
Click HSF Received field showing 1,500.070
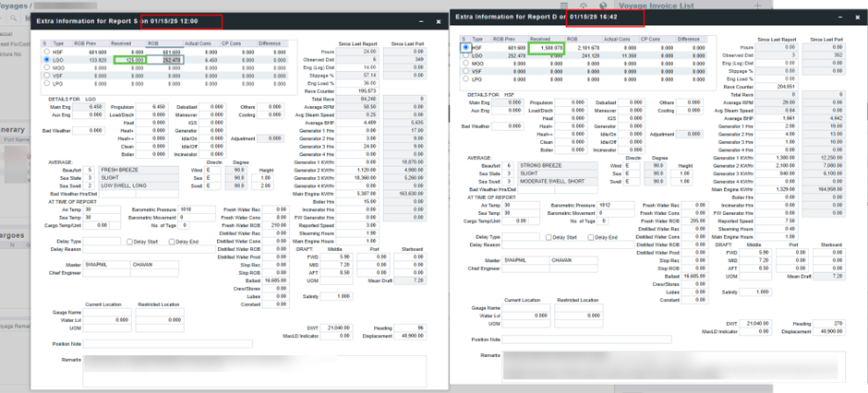[x=549, y=47]
